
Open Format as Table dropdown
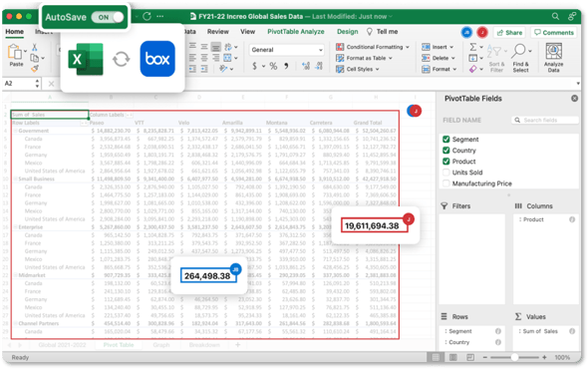tap(364, 58)
